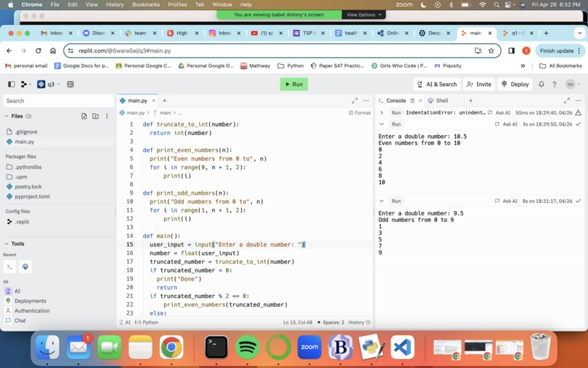Bookmark this page with the star icon
Image resolution: width=588 pixels, height=368 pixels.
point(491,50)
